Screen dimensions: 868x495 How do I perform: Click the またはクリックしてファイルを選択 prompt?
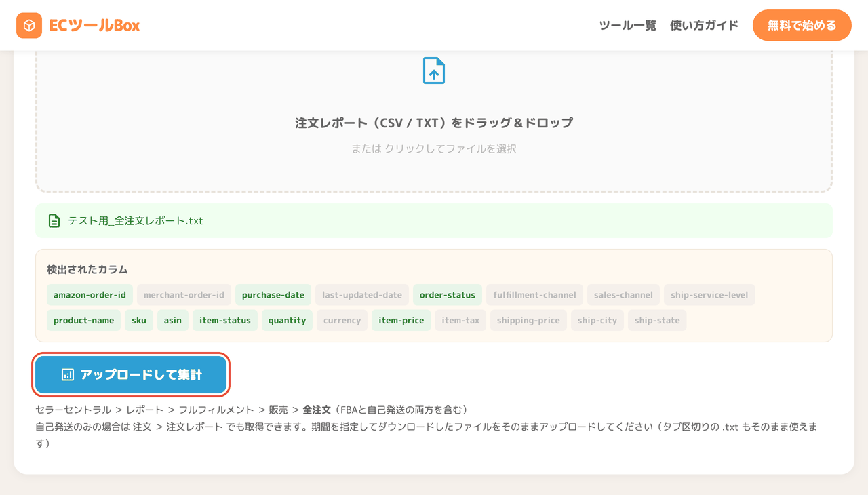(434, 148)
